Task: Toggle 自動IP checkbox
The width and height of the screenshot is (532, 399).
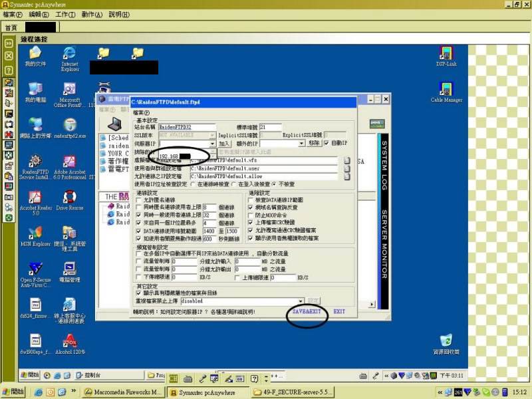Action: [x=327, y=143]
